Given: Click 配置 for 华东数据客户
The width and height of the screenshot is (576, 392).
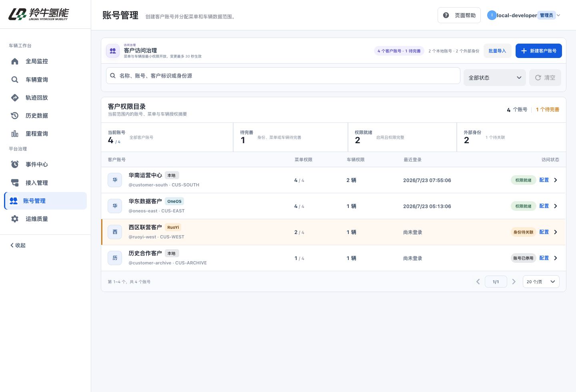Looking at the screenshot, I should 544,206.
